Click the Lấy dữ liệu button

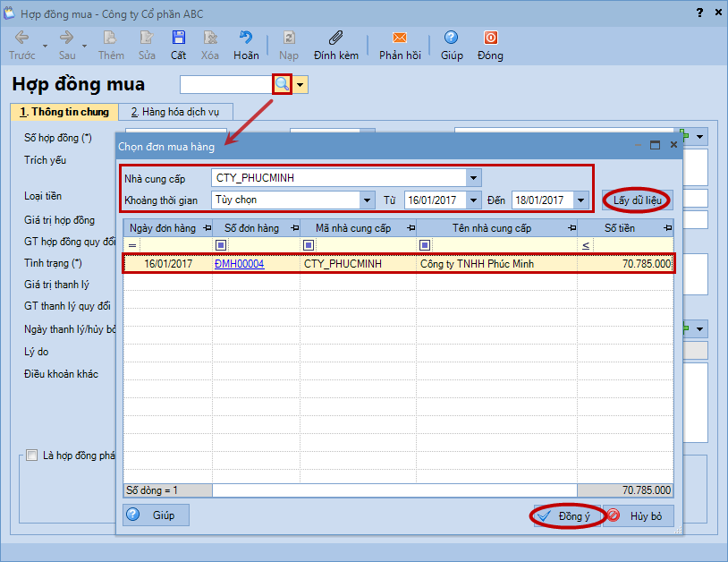[x=637, y=200]
